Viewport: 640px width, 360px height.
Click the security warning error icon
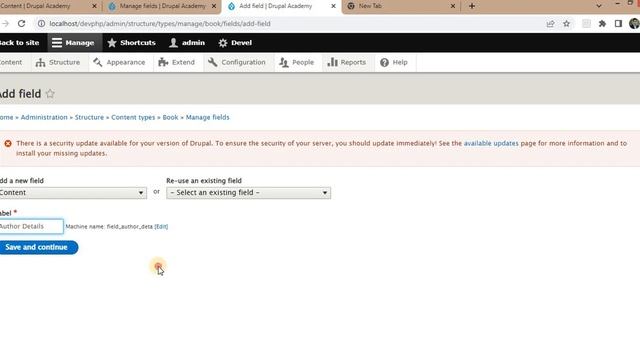(x=8, y=144)
